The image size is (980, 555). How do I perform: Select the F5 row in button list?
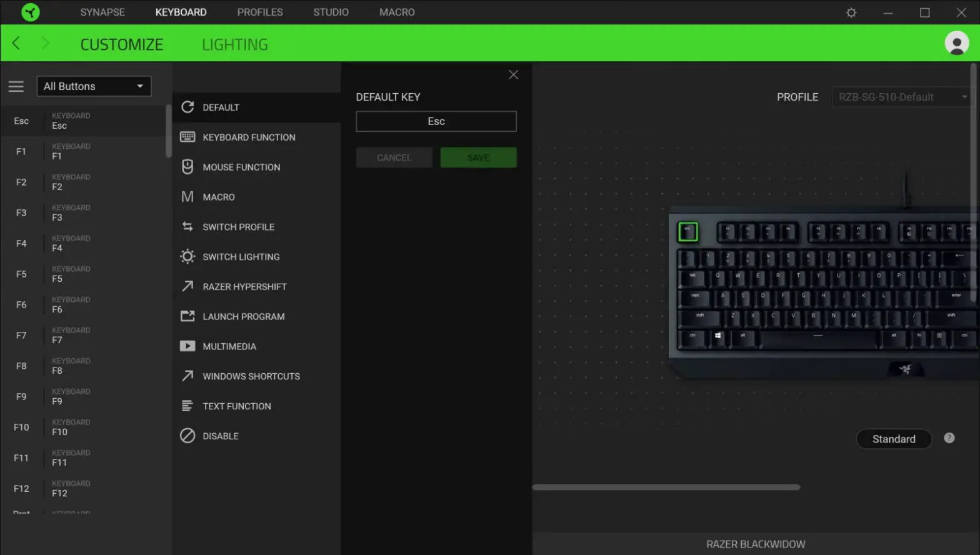(x=84, y=274)
